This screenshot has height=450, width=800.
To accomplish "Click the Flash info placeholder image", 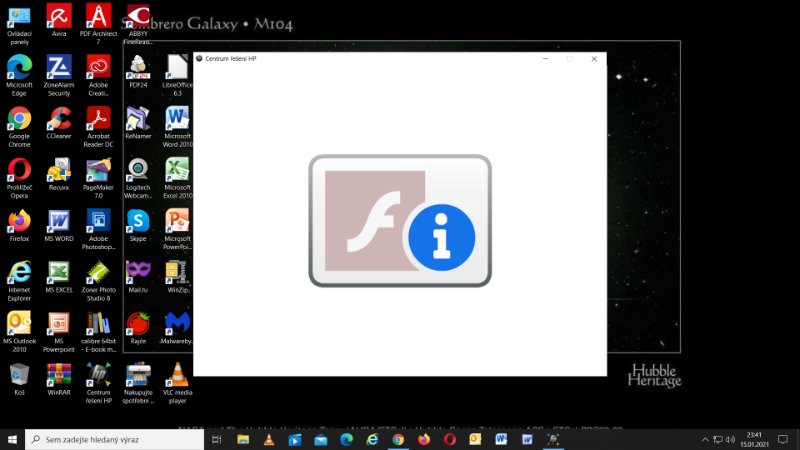I will [x=400, y=220].
